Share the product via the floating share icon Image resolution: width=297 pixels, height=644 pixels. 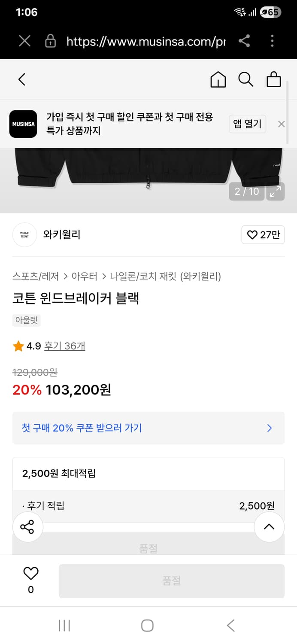coord(27,527)
